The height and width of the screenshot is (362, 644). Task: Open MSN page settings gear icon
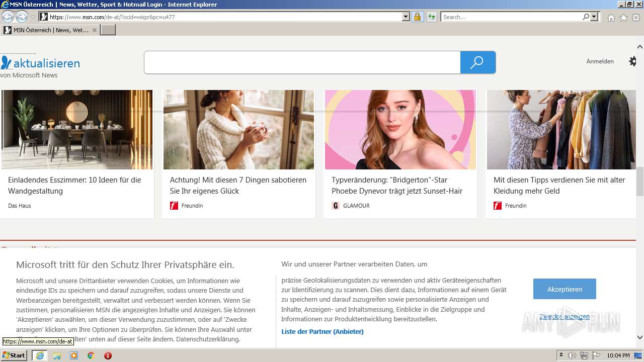tap(633, 61)
